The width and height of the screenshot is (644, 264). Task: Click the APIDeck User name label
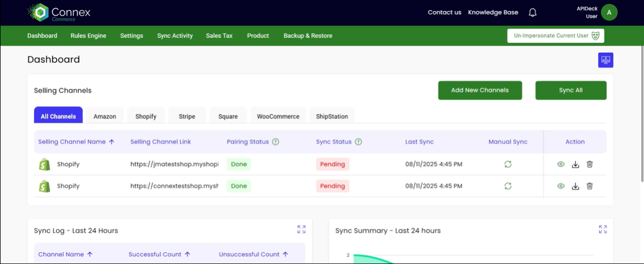(587, 12)
